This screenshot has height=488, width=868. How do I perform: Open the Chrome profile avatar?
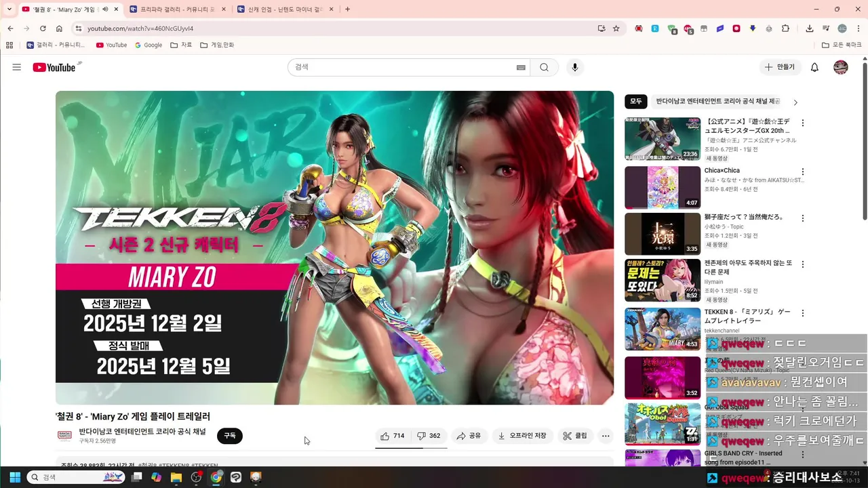(842, 28)
